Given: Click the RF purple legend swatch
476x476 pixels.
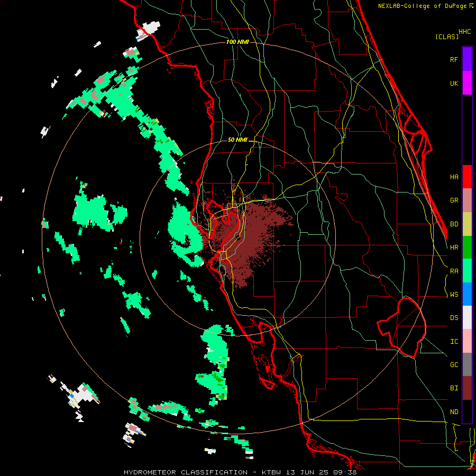Looking at the screenshot, I should click(x=467, y=59).
